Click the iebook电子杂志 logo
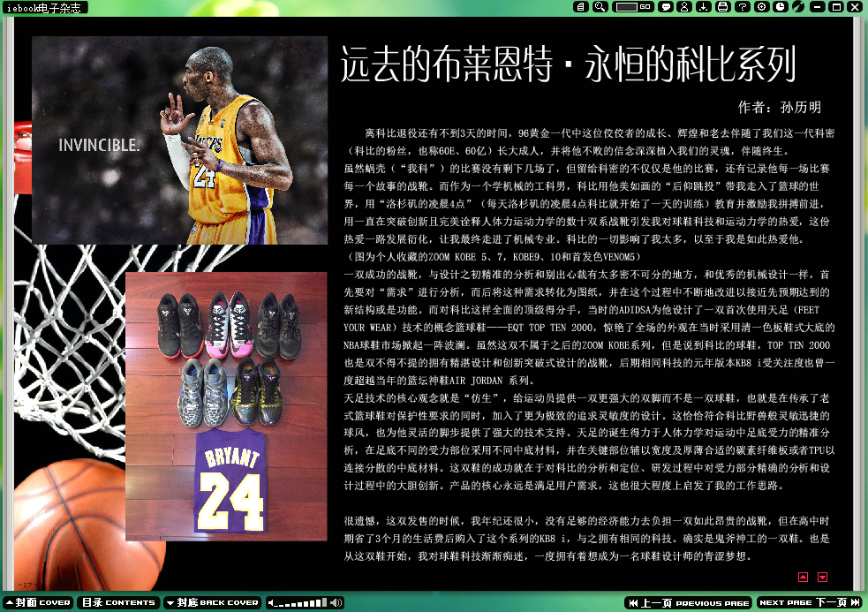Viewport: 868px width, 612px height. pos(44,7)
